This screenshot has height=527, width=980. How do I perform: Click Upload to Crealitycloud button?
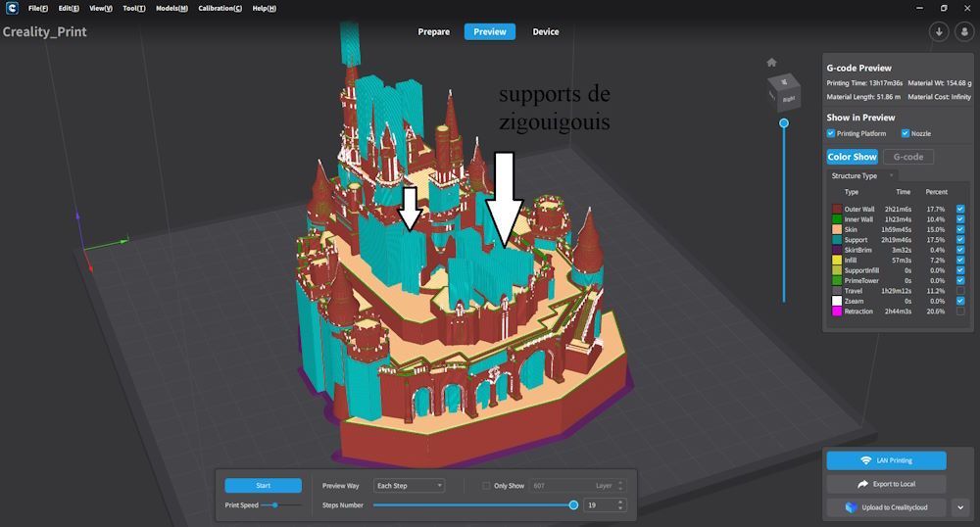tap(886, 507)
